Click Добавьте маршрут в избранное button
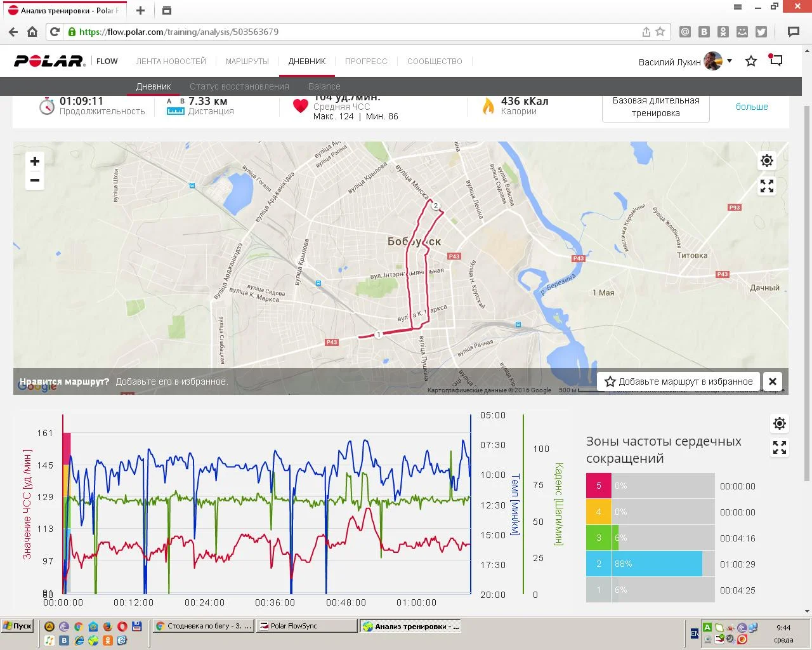This screenshot has width=812, height=650. pos(679,381)
